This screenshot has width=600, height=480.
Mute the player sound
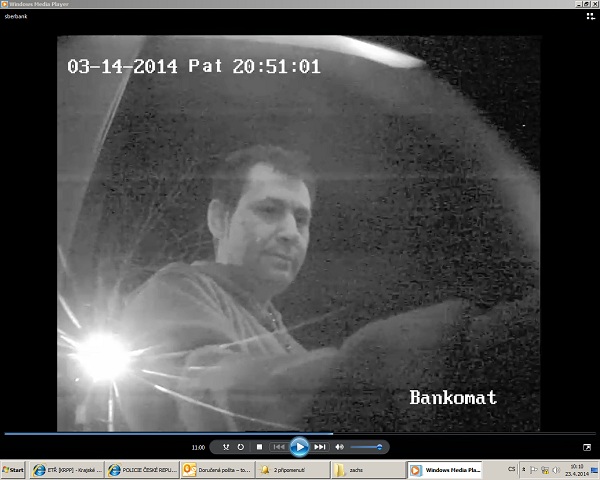click(x=339, y=447)
